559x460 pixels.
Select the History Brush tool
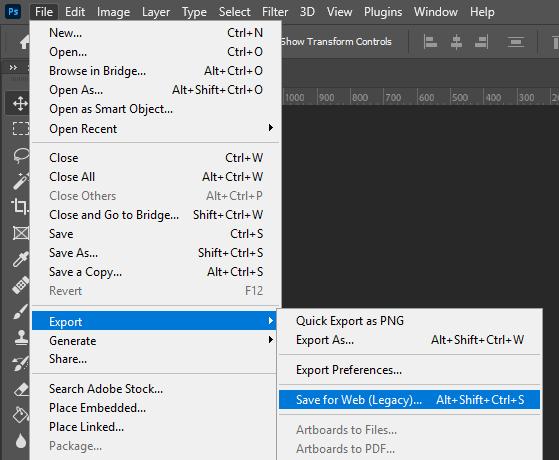pos(21,363)
